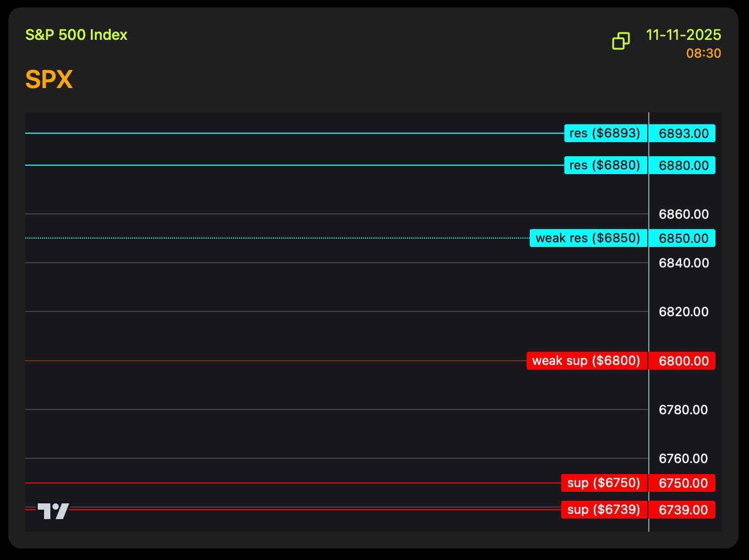Click the 6739.00 red price tag
Image resolution: width=749 pixels, height=560 pixels.
683,510
